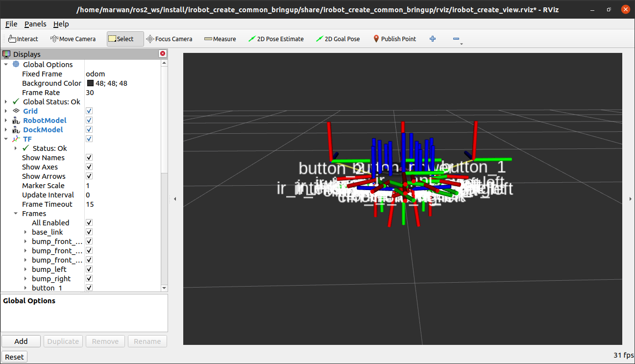Choose the Focus Camera tool
Viewport: 635px width, 364px height.
[x=170, y=39]
